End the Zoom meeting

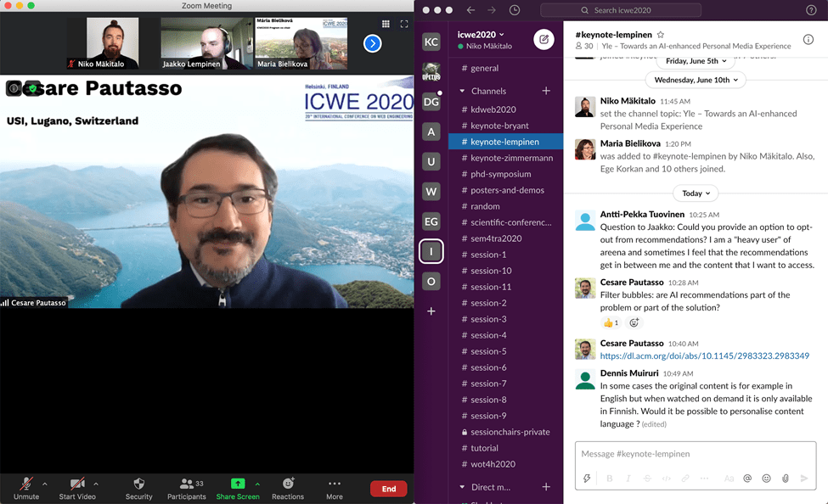pos(388,489)
